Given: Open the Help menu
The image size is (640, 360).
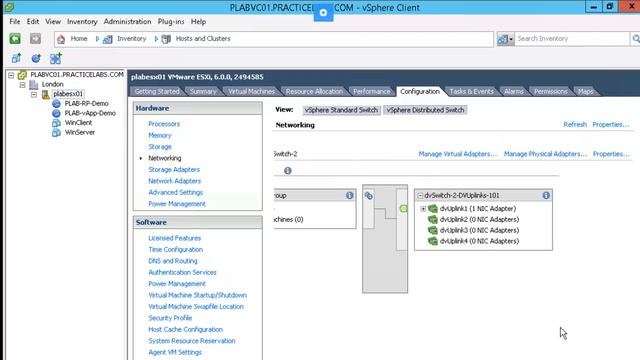Looking at the screenshot, I should tap(198, 22).
